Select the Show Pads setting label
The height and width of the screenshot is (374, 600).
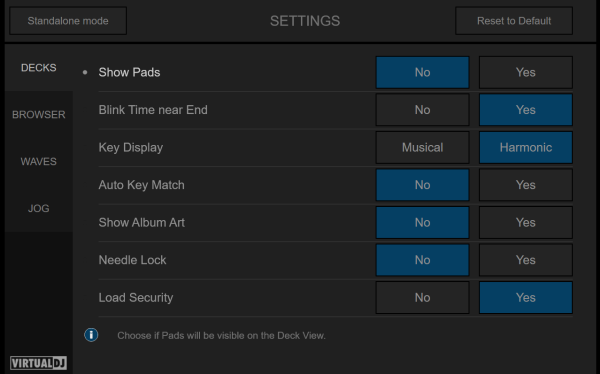point(129,72)
